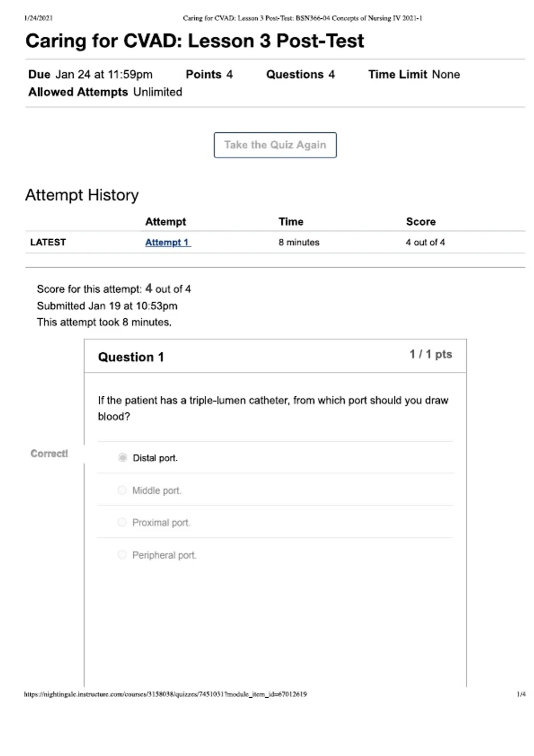Click the Attempt History heading

coord(82,195)
